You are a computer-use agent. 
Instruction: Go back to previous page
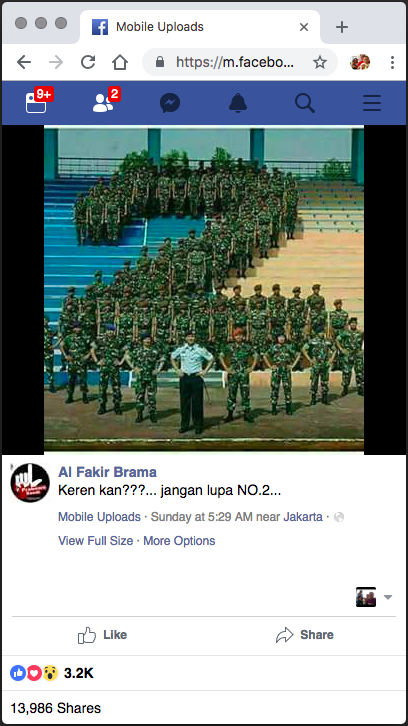pos(24,62)
